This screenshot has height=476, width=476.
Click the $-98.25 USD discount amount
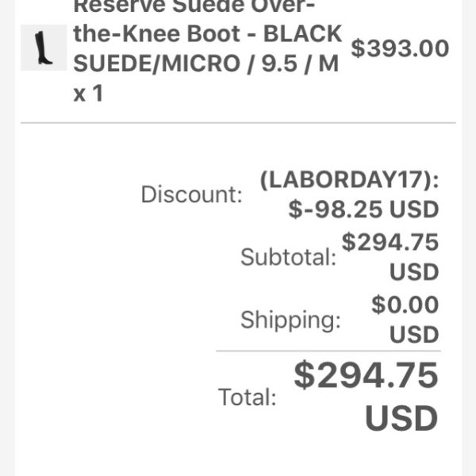363,209
